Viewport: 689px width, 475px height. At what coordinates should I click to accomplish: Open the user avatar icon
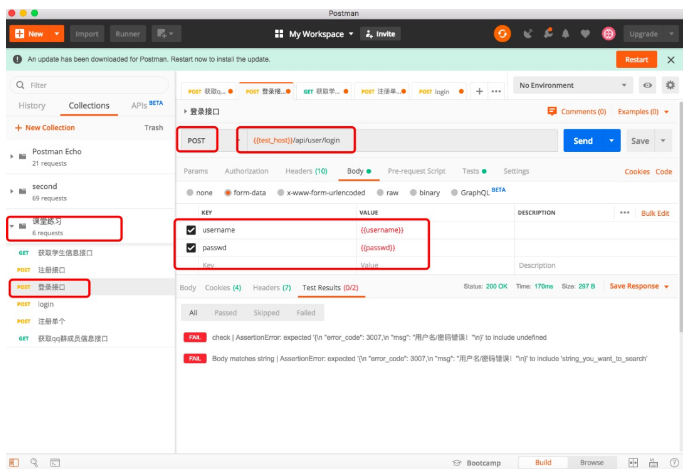click(x=609, y=34)
